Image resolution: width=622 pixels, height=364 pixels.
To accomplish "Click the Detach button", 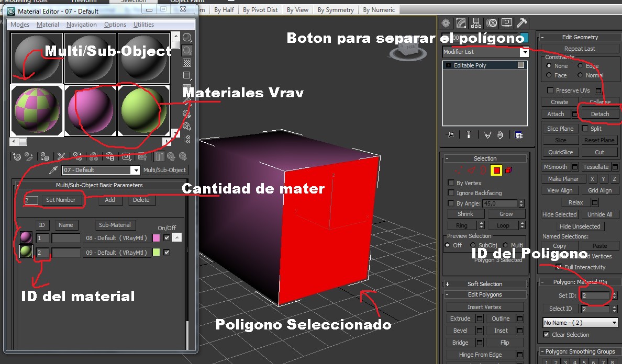I will click(599, 113).
